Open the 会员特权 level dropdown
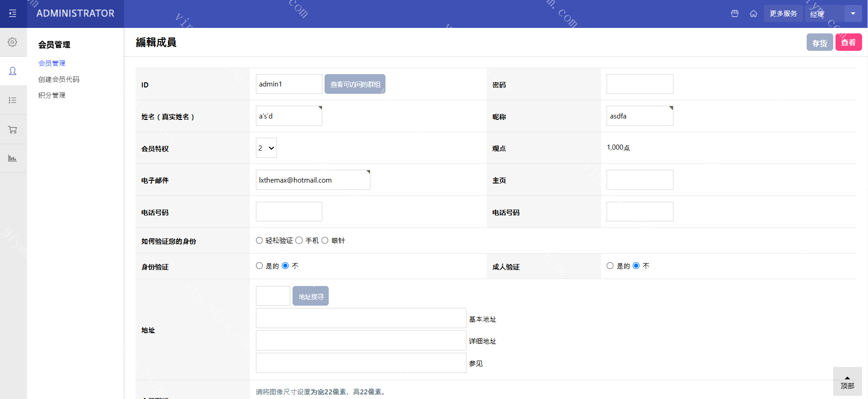The width and height of the screenshot is (868, 399). click(266, 148)
